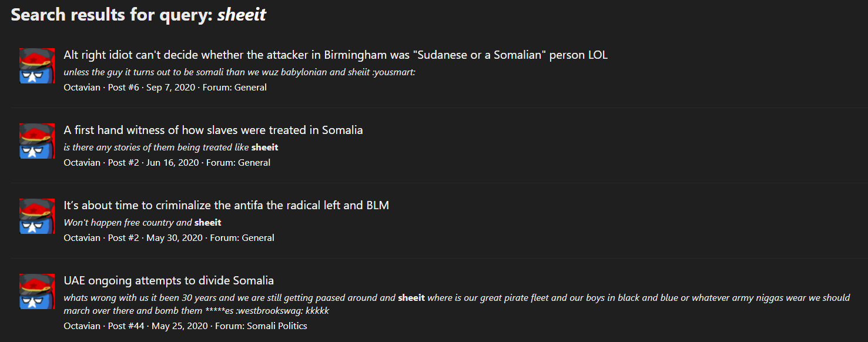Click Octavian author name in the May 30, 2020 result
Viewport: 868px width, 342px height.
82,238
